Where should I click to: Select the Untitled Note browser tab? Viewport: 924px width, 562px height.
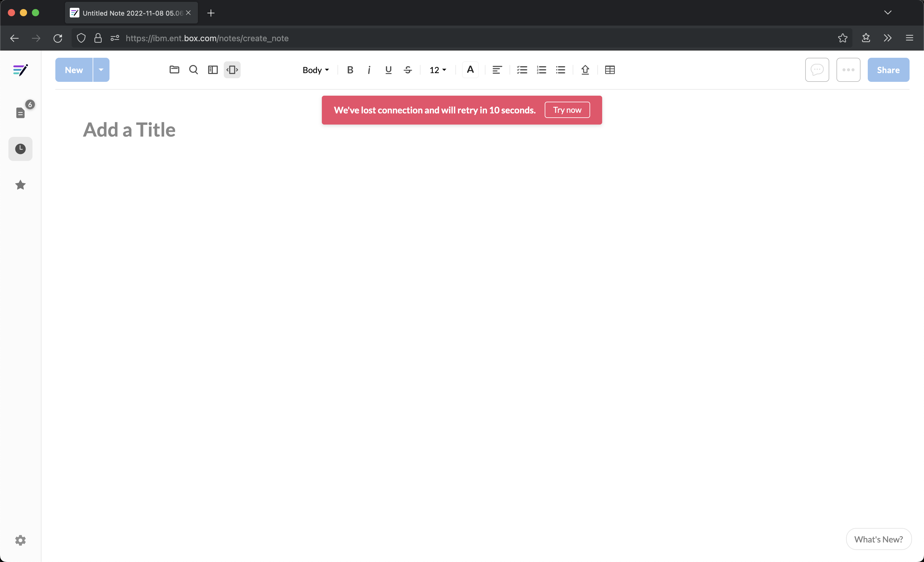pos(131,13)
